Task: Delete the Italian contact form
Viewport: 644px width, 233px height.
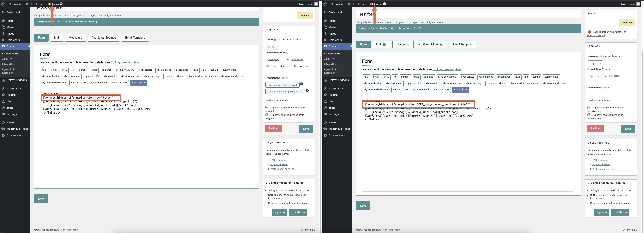Action: click(273, 128)
